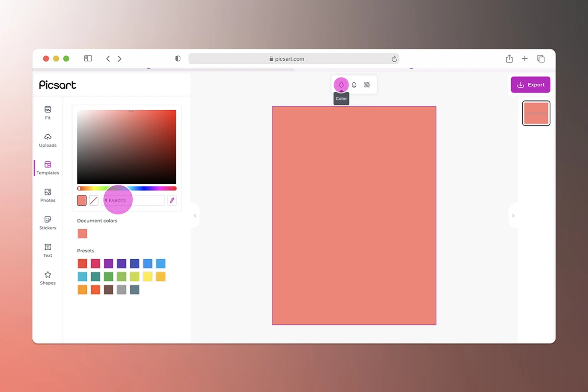
Task: Open the gradient fill option beside Color
Action: (354, 84)
